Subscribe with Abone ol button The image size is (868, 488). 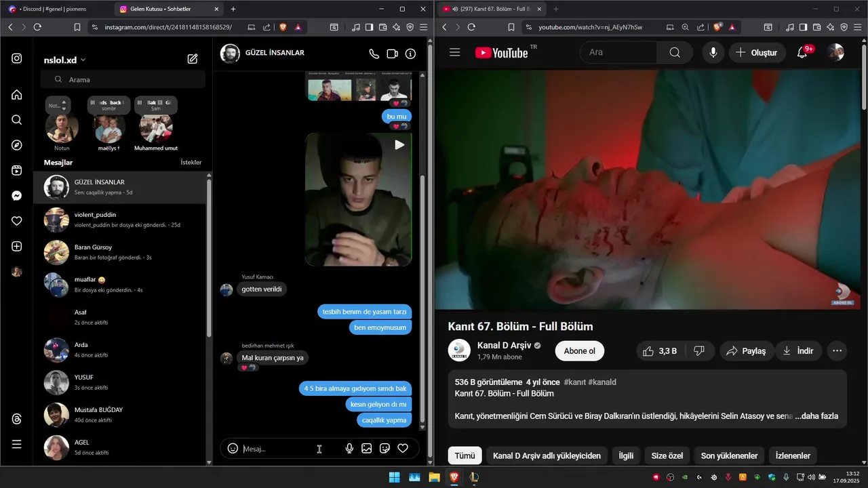[579, 351]
